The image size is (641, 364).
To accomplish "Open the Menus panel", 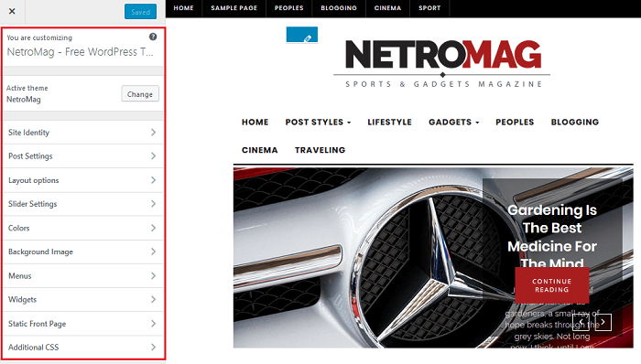I will pos(83,276).
